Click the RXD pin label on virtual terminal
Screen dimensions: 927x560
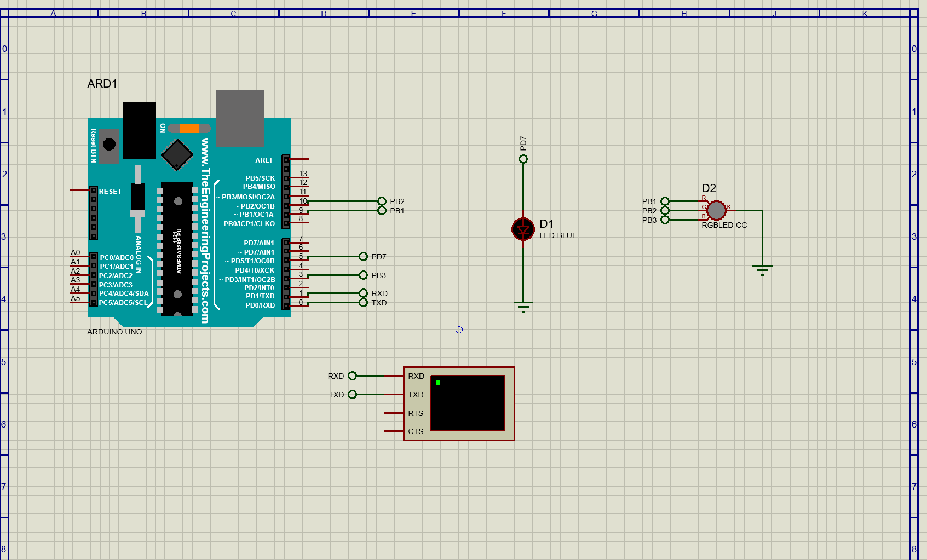coord(416,376)
